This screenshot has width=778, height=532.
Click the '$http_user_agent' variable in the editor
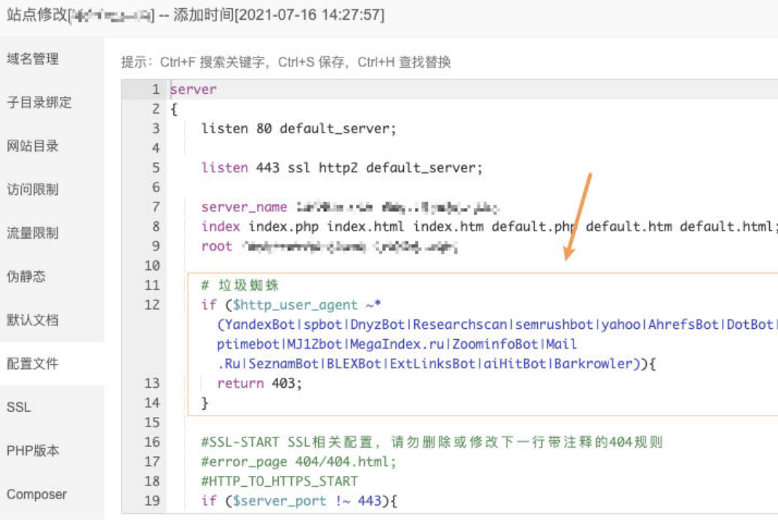295,305
